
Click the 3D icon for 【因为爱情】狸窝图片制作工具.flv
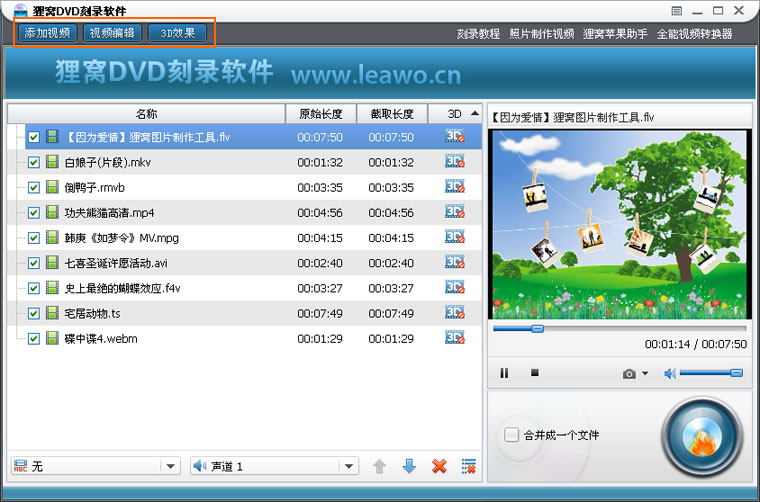455,136
